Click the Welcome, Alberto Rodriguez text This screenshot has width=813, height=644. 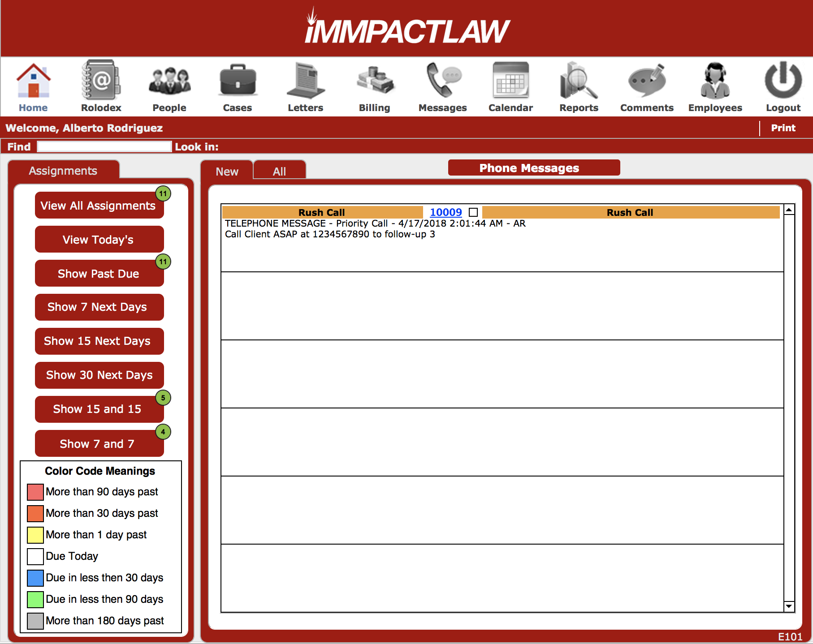coord(84,128)
